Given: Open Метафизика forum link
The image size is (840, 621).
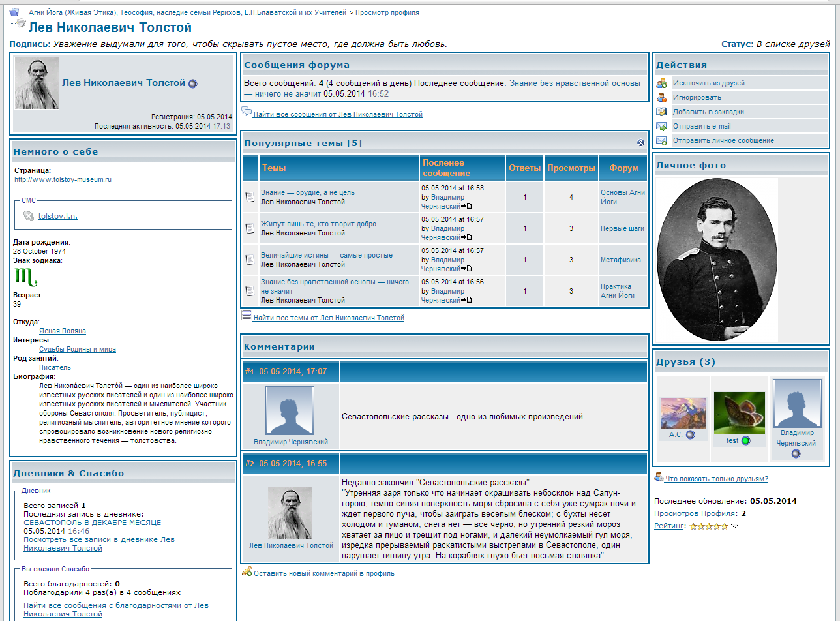Looking at the screenshot, I should click(621, 260).
